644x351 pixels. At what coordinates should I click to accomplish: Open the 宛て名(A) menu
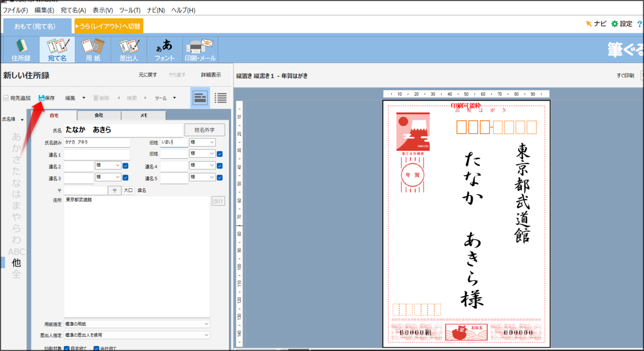click(x=73, y=10)
